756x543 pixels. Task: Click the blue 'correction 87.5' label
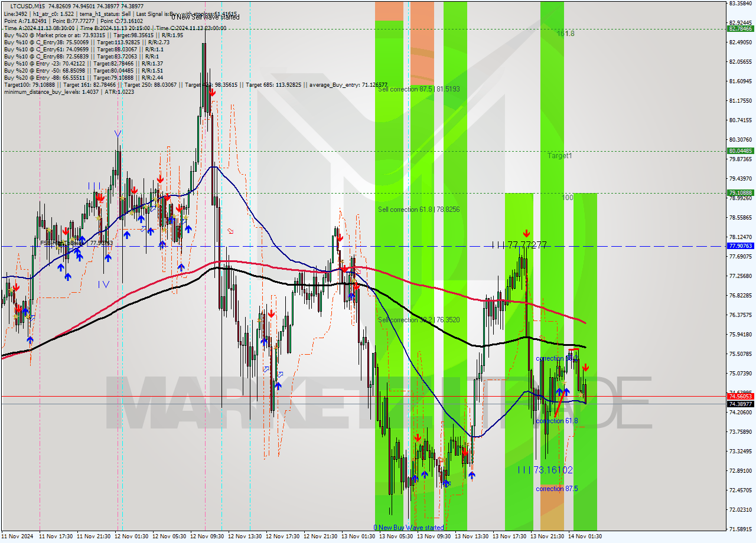click(557, 489)
